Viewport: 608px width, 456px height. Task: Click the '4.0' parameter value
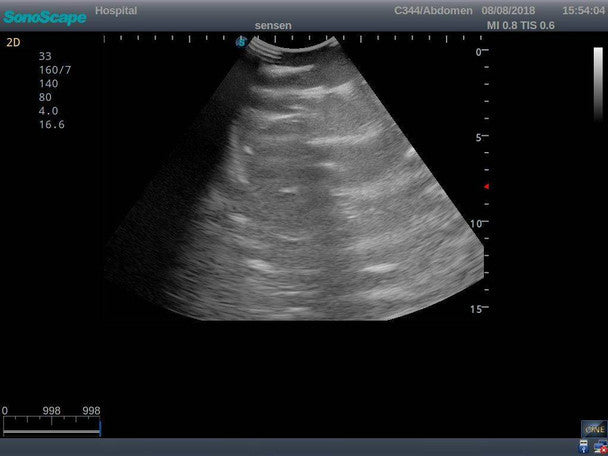[x=48, y=111]
